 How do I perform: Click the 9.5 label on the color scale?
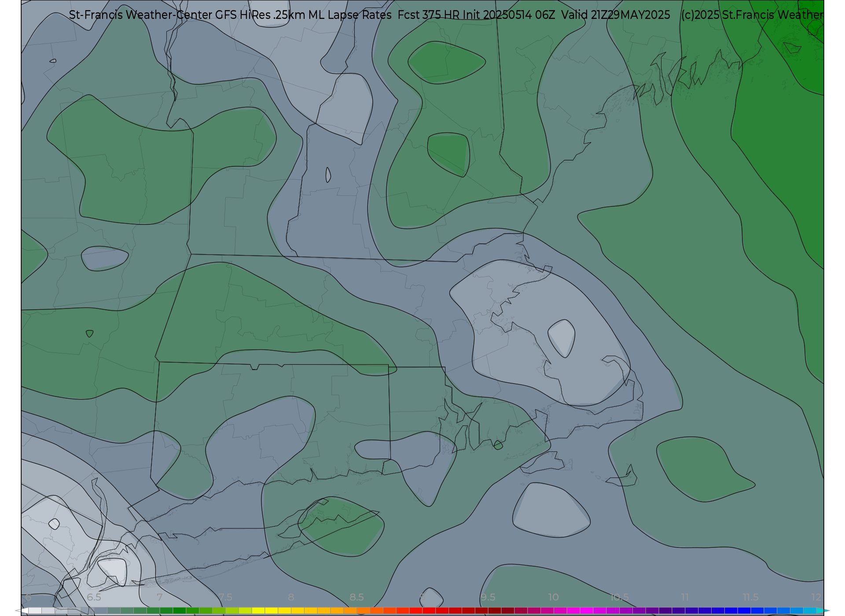point(488,597)
